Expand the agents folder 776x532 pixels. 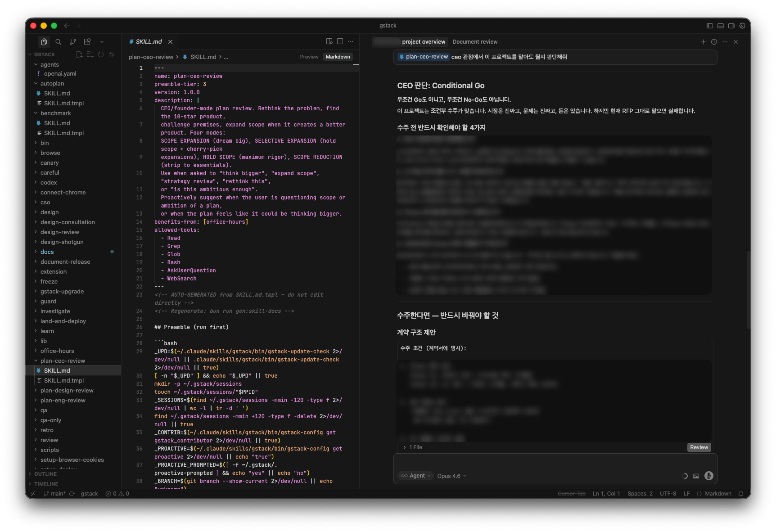click(50, 64)
